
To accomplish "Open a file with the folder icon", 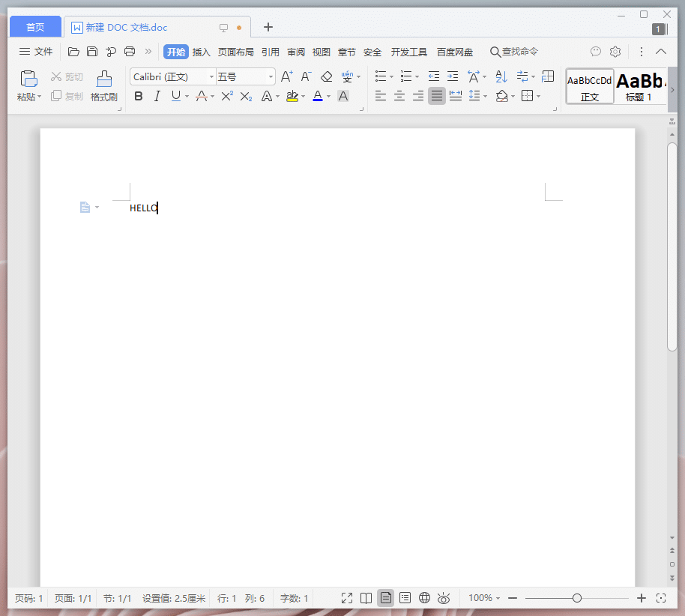I will click(73, 52).
